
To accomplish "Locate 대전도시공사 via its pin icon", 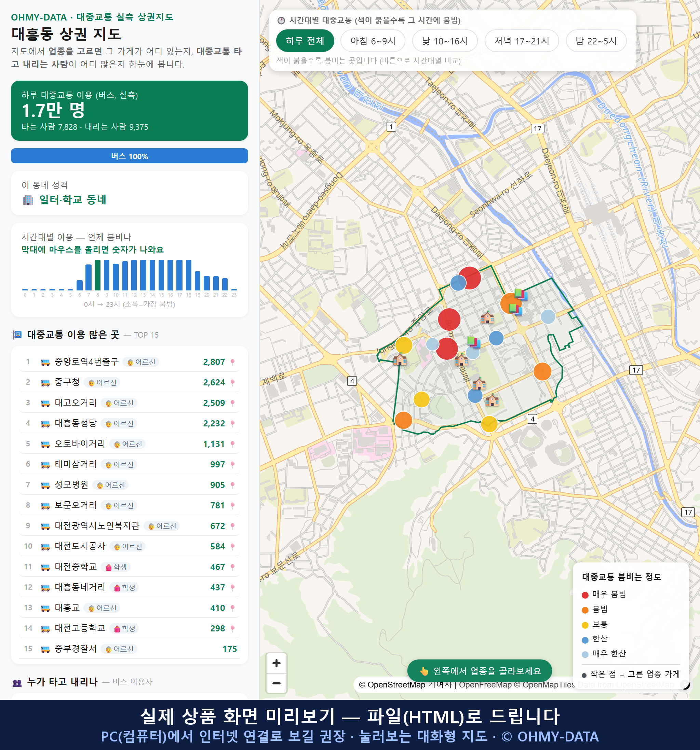I will [x=232, y=547].
